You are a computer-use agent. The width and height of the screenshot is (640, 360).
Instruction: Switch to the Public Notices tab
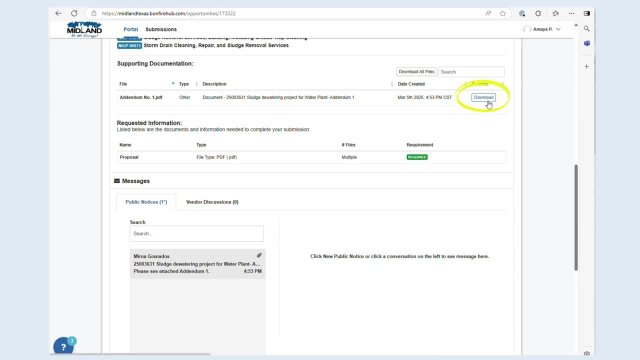(146, 202)
